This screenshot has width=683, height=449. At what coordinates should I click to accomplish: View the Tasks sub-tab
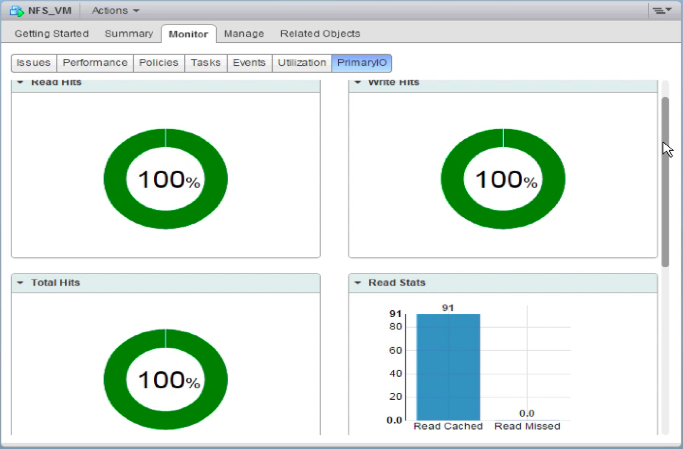pyautogui.click(x=205, y=63)
